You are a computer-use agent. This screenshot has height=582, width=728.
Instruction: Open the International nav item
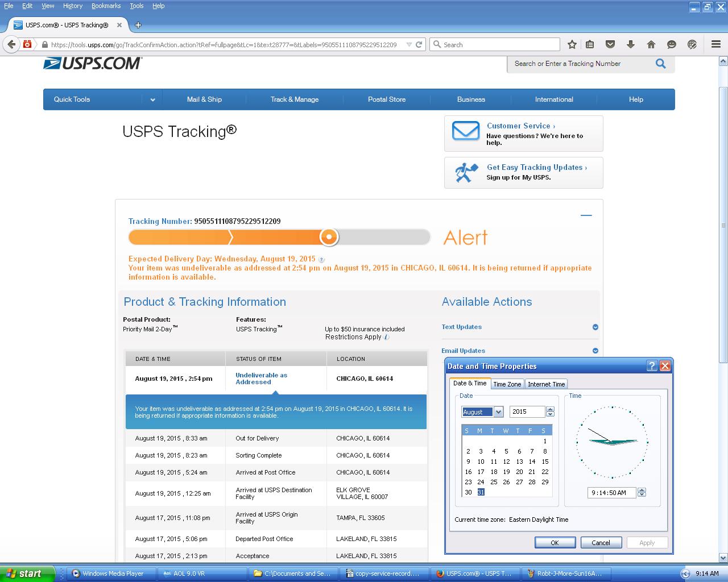[x=554, y=99]
